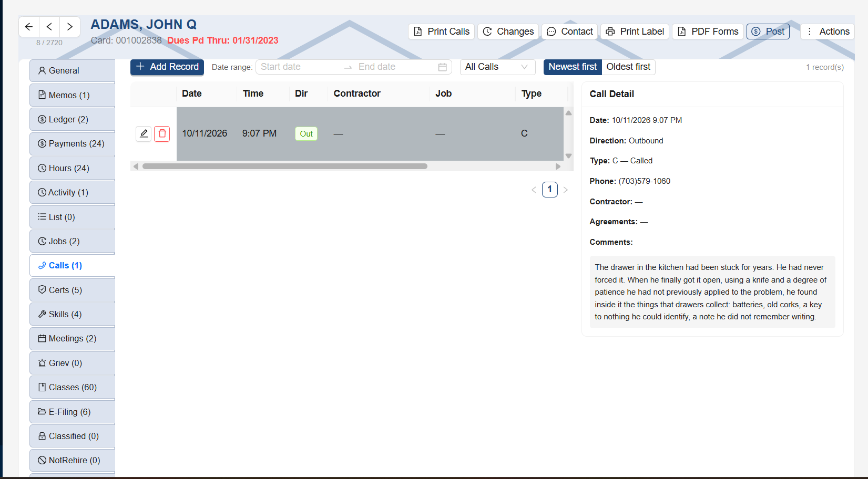Open the Contact dialog

pos(570,32)
